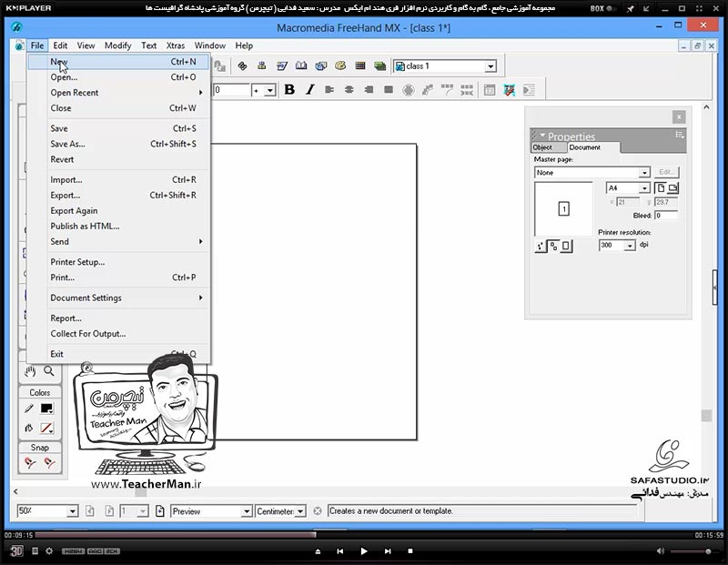Open the Master page None dropdown

point(644,173)
